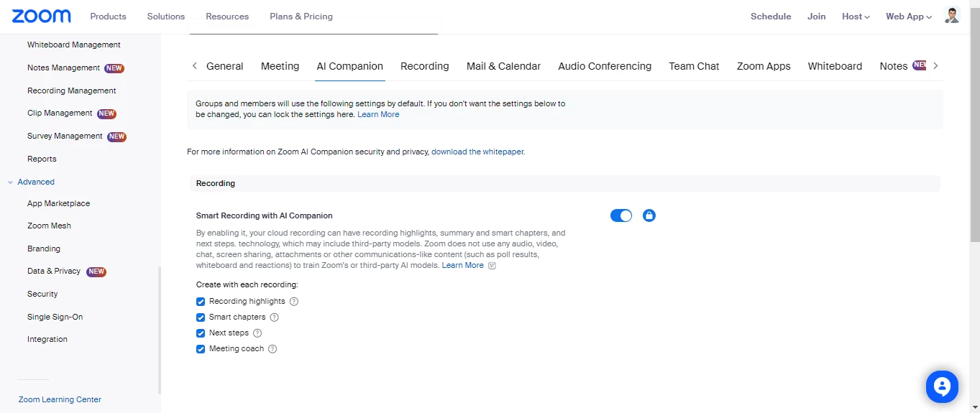The image size is (980, 413).
Task: Open App Marketplace in sidebar
Action: 59,203
